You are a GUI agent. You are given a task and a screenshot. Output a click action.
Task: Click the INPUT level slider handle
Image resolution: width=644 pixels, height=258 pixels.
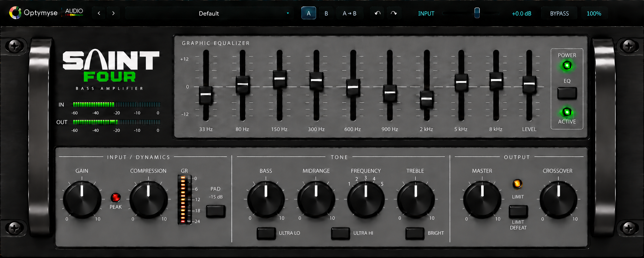coord(477,13)
